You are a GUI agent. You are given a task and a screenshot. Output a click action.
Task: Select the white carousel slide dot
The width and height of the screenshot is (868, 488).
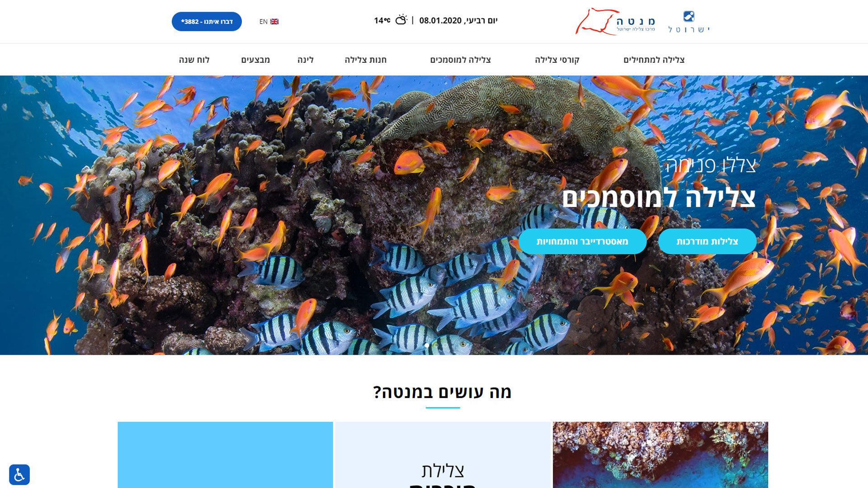(427, 345)
